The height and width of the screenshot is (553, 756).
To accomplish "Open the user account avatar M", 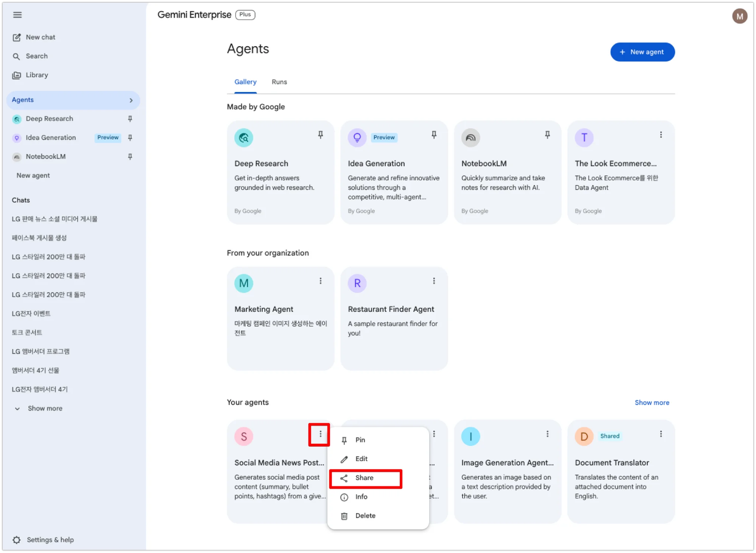I will (x=739, y=16).
